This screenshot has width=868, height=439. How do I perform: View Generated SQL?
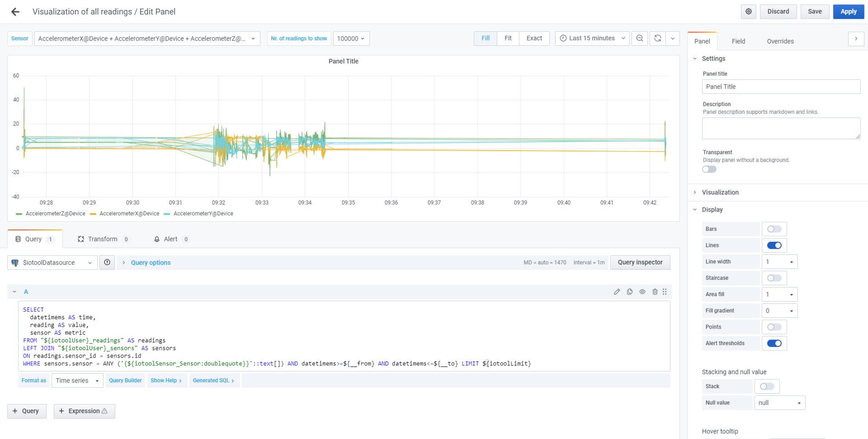pyautogui.click(x=213, y=381)
